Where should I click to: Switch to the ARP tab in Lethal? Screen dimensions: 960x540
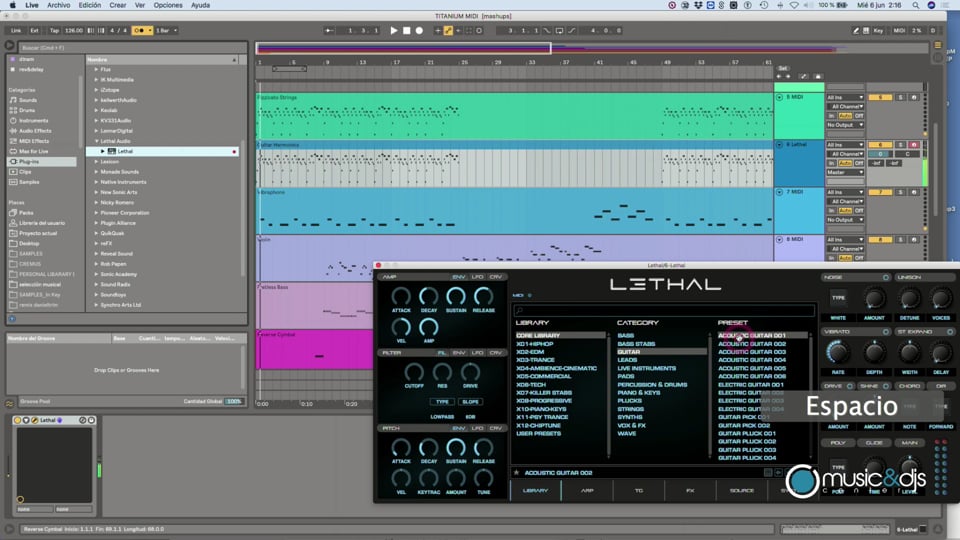[587, 490]
